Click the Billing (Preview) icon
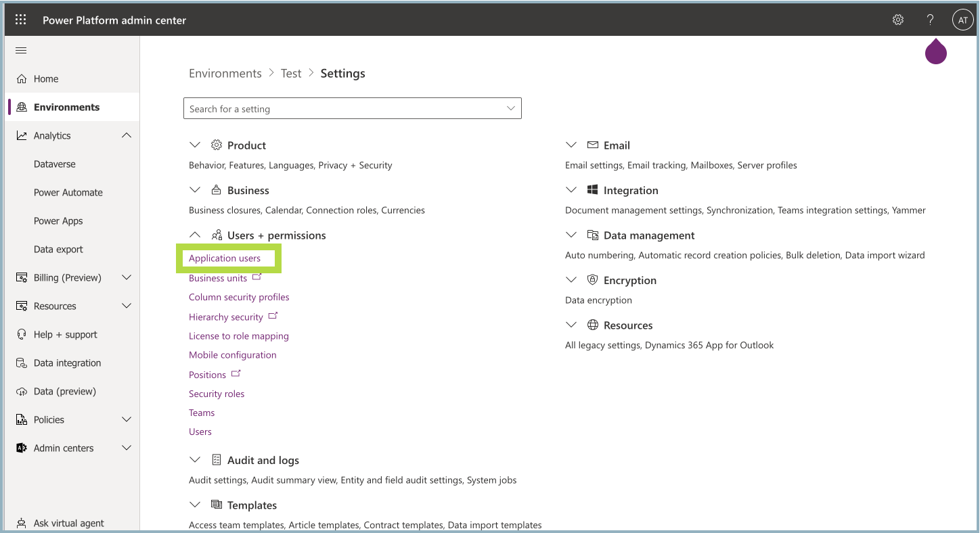This screenshot has height=533, width=980. (x=22, y=278)
